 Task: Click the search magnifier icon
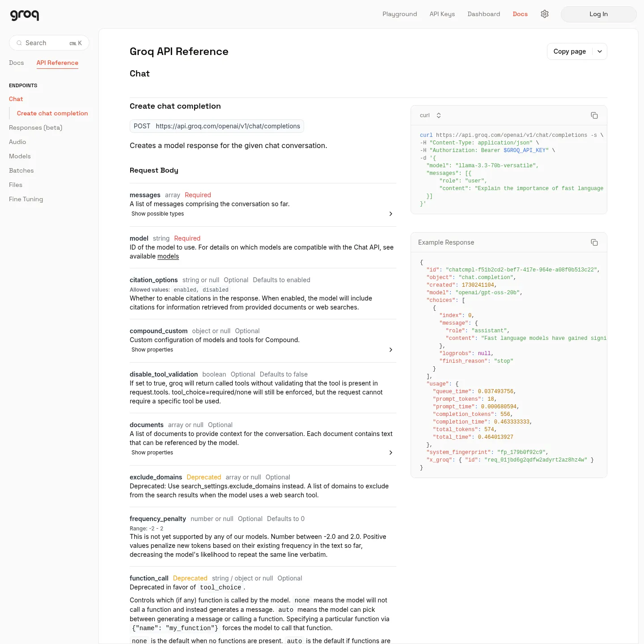coord(19,43)
